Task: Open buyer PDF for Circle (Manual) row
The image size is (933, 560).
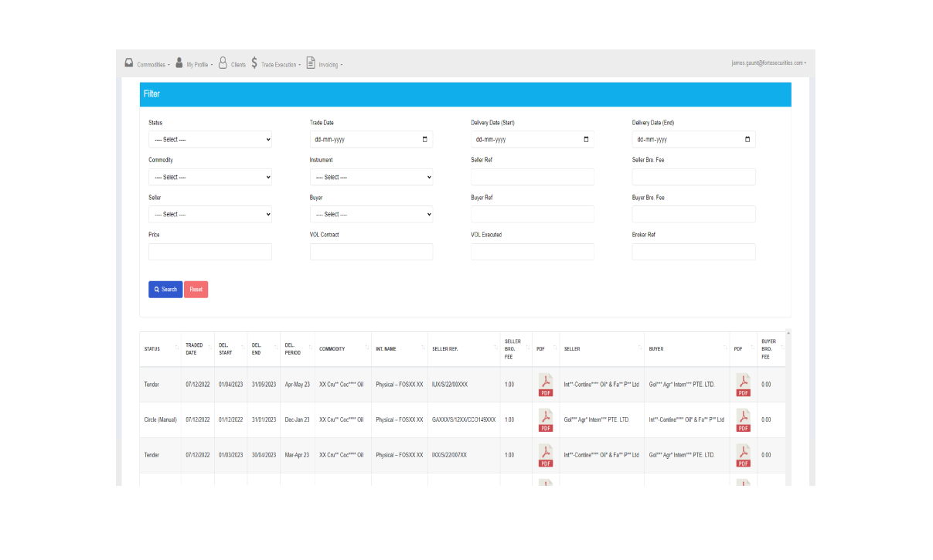Action: [x=743, y=419]
